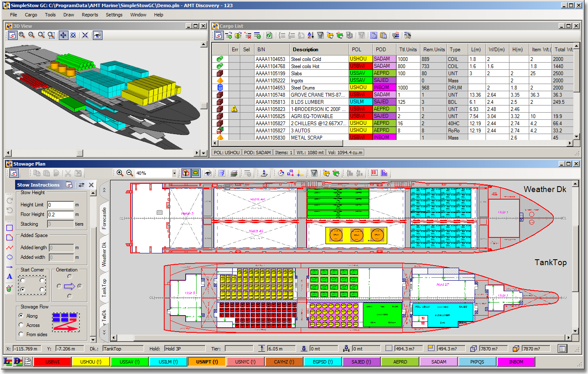Open the Cargo List filter icon
The width and height of the screenshot is (588, 374).
click(x=320, y=35)
